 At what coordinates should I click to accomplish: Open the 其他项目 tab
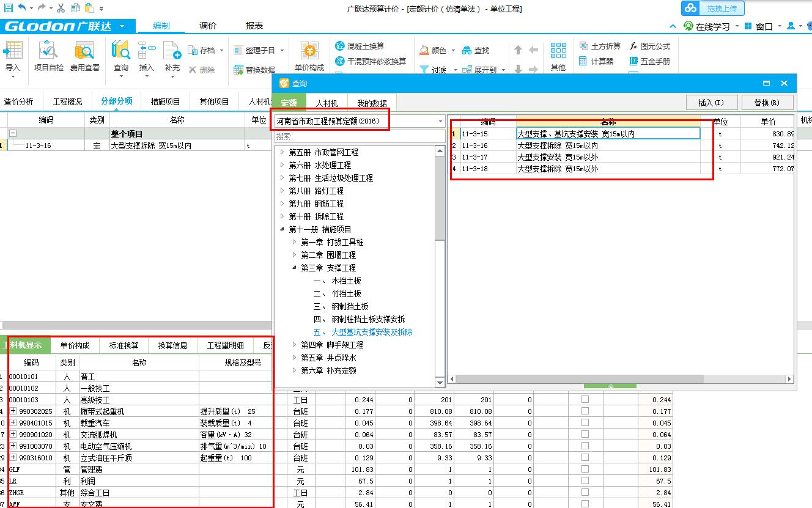pyautogui.click(x=215, y=101)
